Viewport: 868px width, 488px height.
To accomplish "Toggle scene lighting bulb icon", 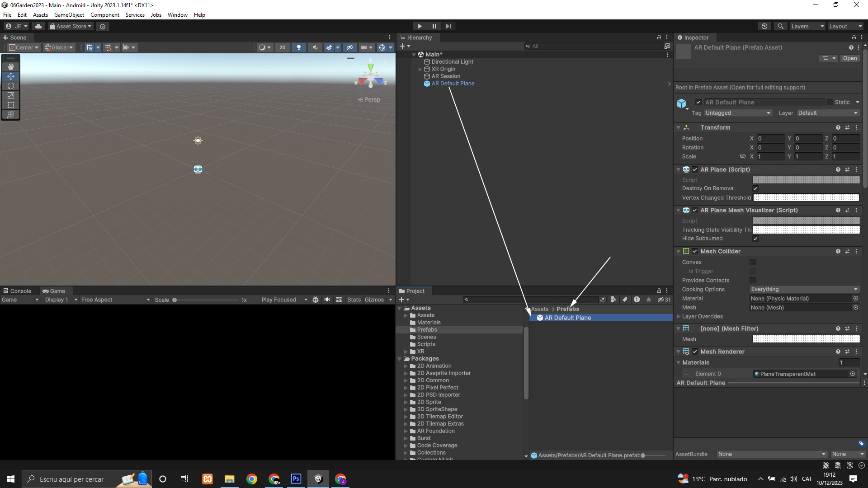I will [x=298, y=47].
